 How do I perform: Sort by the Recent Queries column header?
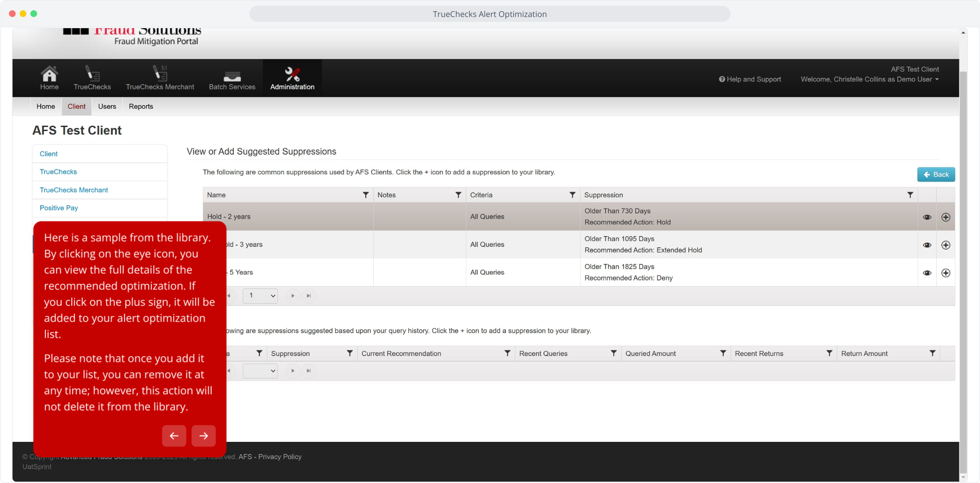click(543, 353)
